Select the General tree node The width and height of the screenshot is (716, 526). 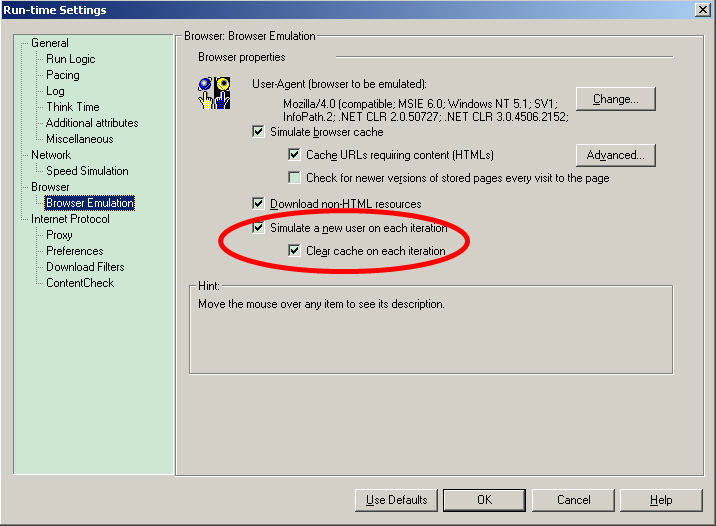(50, 43)
